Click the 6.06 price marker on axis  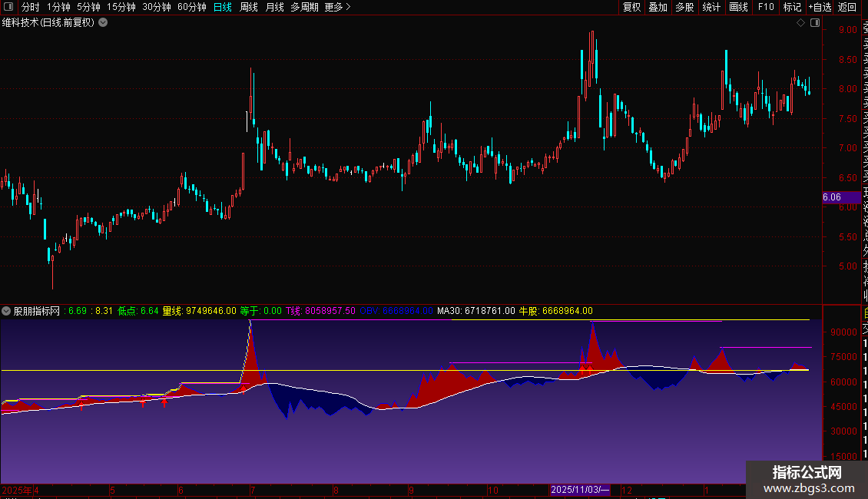(841, 197)
